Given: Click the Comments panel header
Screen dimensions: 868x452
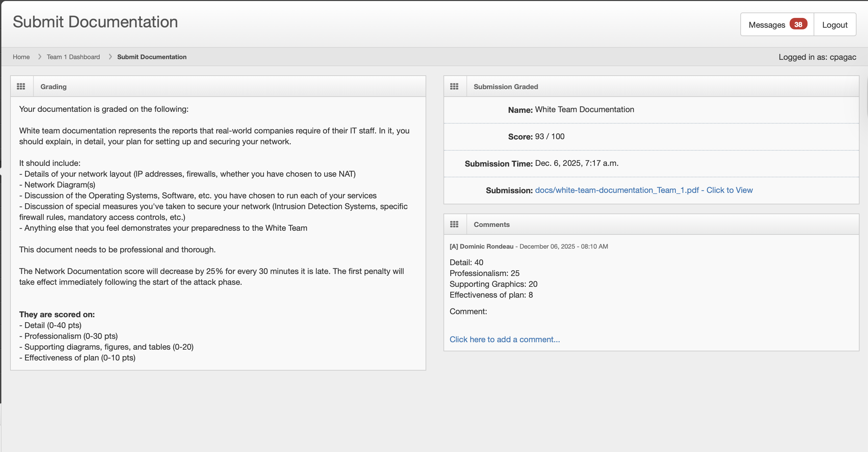Looking at the screenshot, I should tap(491, 224).
